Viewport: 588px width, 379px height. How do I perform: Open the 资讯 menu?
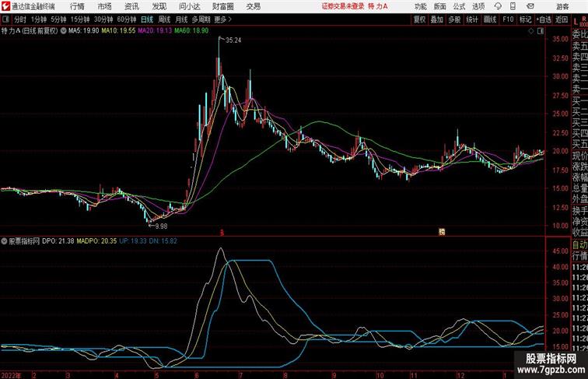(131, 6)
